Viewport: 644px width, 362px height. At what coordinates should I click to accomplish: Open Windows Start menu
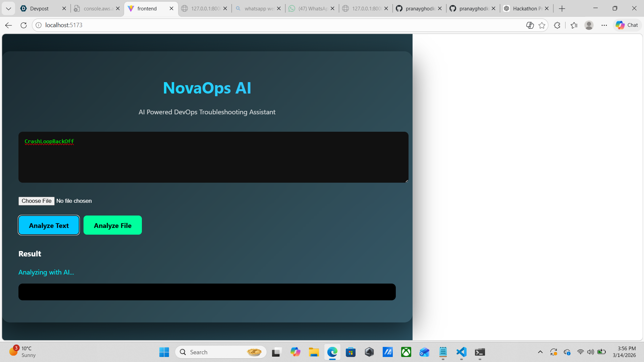point(164,352)
